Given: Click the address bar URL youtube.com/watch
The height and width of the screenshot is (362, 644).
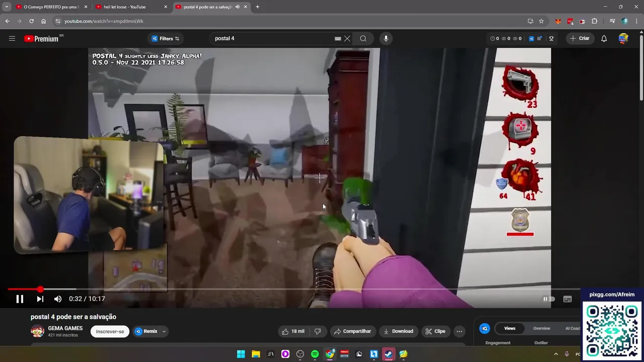Looking at the screenshot, I should [104, 21].
